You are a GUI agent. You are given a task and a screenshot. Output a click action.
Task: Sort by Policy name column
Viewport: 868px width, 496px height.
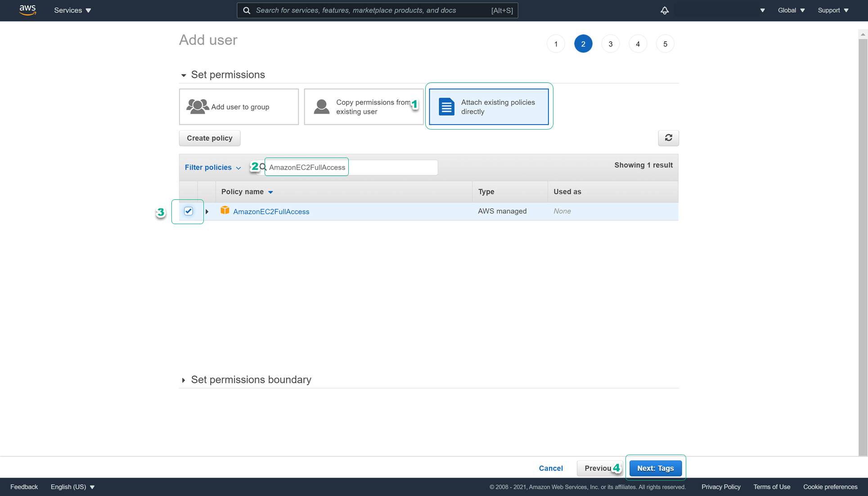point(247,192)
